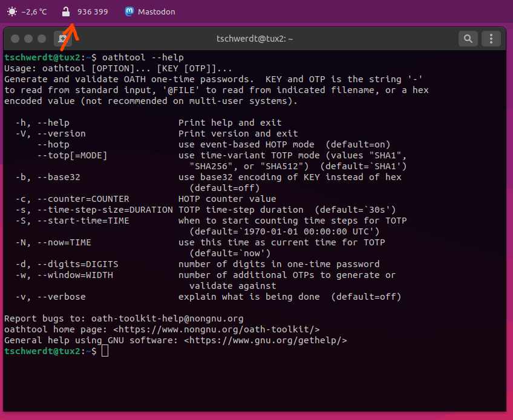This screenshot has width=513, height=420.
Task: Open the https://www.nongnu.org/oath-toolkit/ link
Action: pyautogui.click(x=216, y=329)
